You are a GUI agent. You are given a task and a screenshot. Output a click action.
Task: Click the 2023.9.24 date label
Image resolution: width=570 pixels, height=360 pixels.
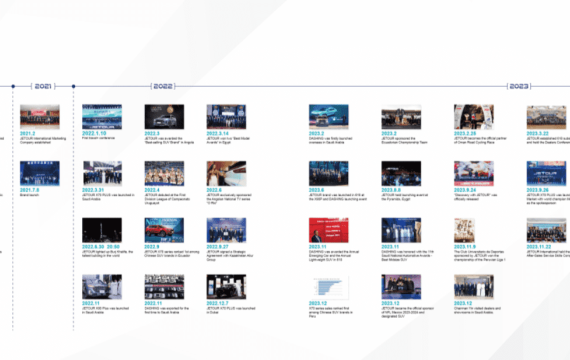click(465, 190)
